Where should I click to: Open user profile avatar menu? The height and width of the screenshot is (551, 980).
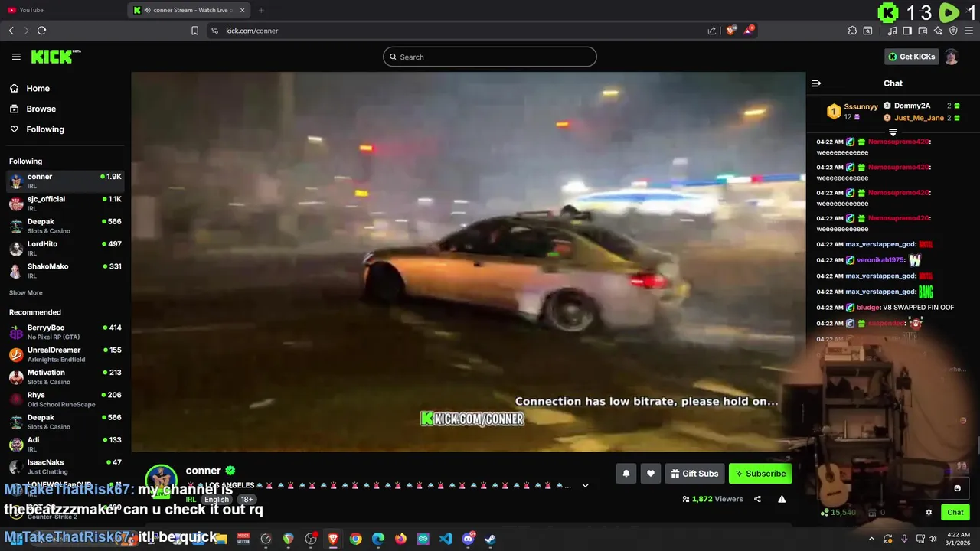[x=951, y=57]
